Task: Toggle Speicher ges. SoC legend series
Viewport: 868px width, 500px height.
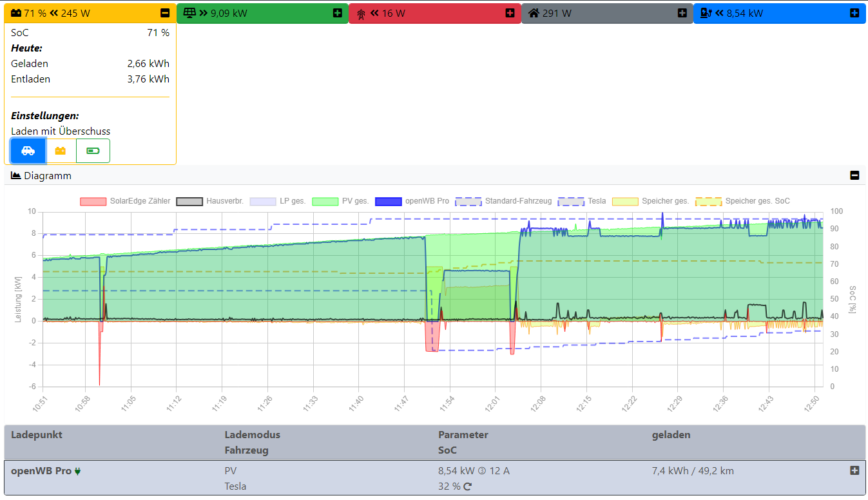Action: point(743,201)
